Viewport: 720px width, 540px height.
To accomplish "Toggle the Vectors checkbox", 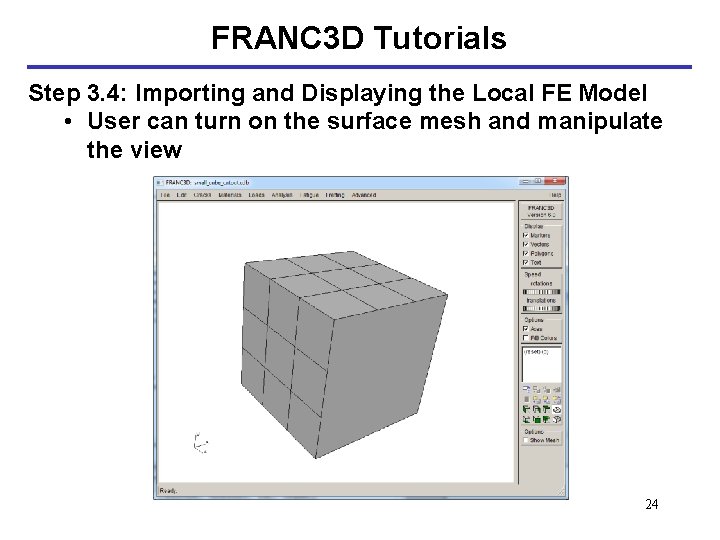I will 526,244.
